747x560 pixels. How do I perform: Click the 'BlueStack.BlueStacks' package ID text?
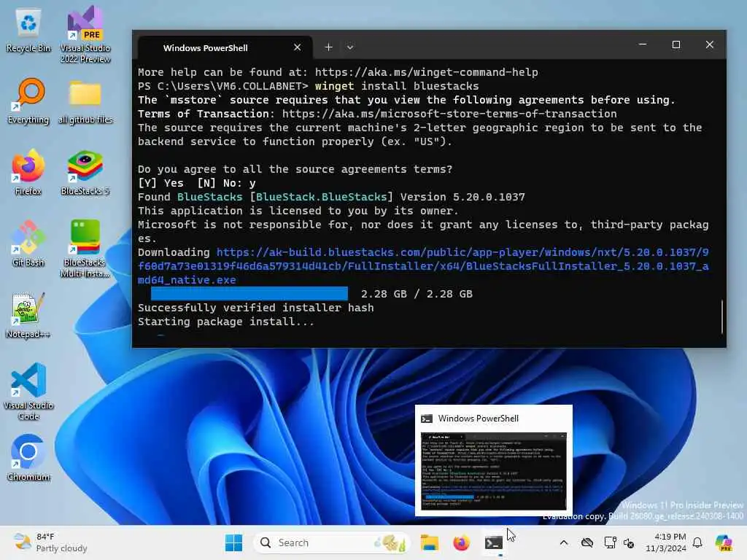322,197
